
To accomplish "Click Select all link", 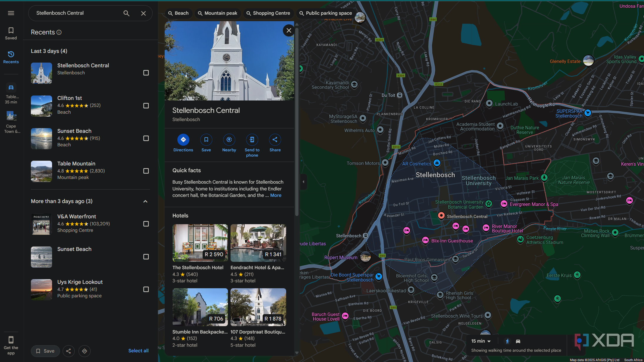I will point(139,351).
